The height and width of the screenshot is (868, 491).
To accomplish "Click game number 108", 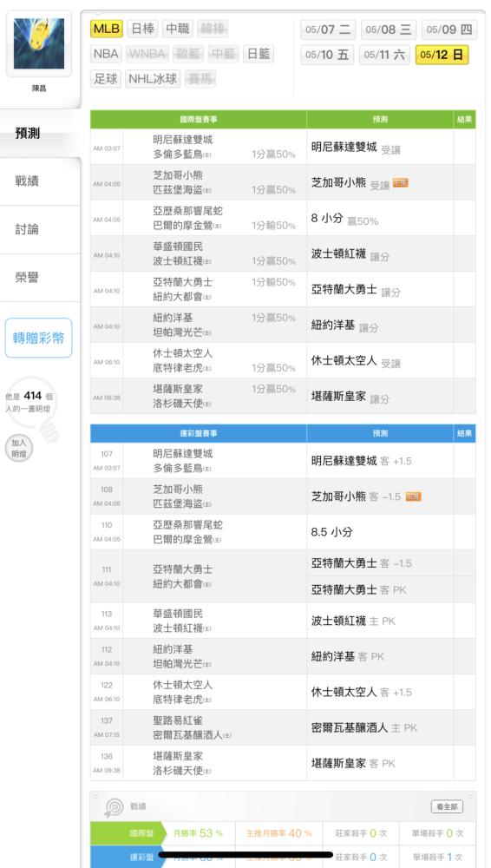I will click(x=107, y=490).
